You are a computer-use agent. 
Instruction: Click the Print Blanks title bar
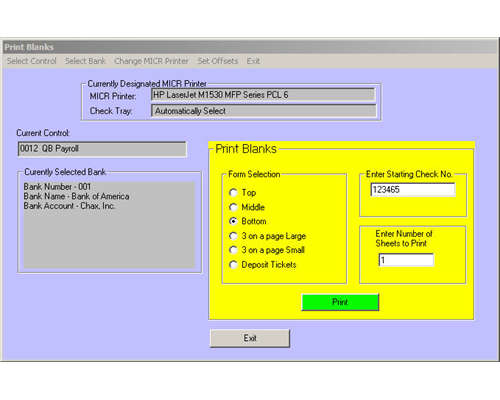[x=250, y=47]
